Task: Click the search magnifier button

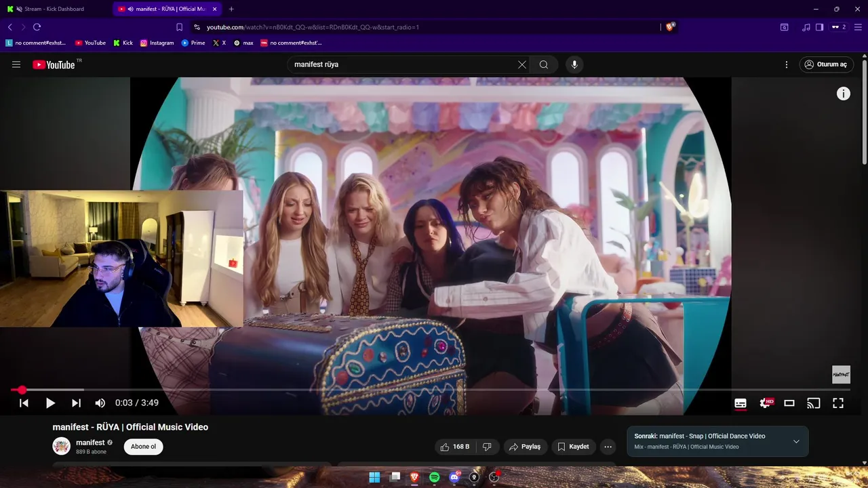Action: click(x=544, y=64)
